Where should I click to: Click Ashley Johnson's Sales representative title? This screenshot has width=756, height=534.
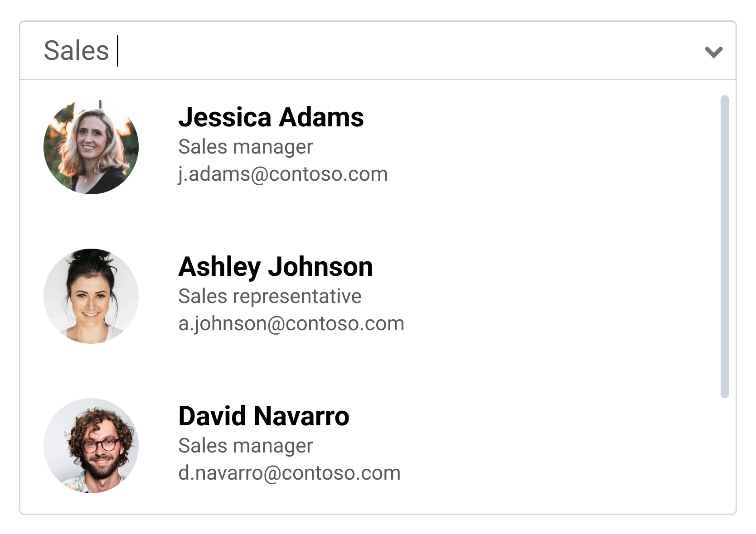270,296
